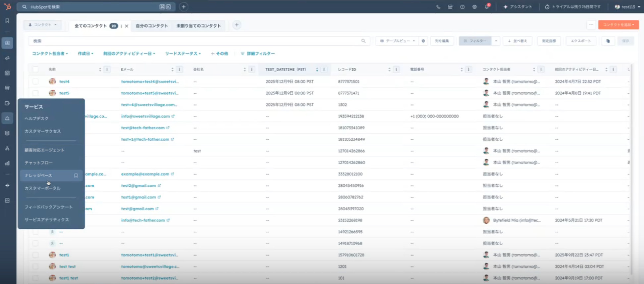
Task: Check the box for test4 row
Action: 35,81
